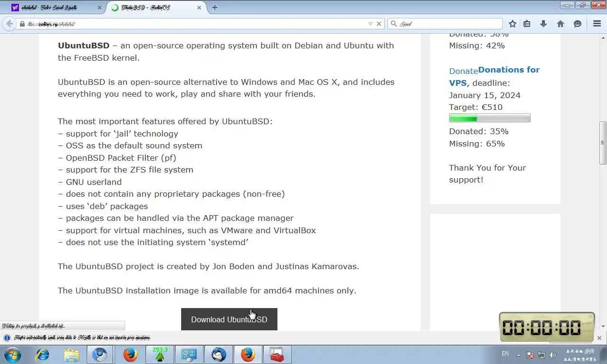Open the volume speaker tray icon
Image resolution: width=607 pixels, height=364 pixels.
coord(552,355)
